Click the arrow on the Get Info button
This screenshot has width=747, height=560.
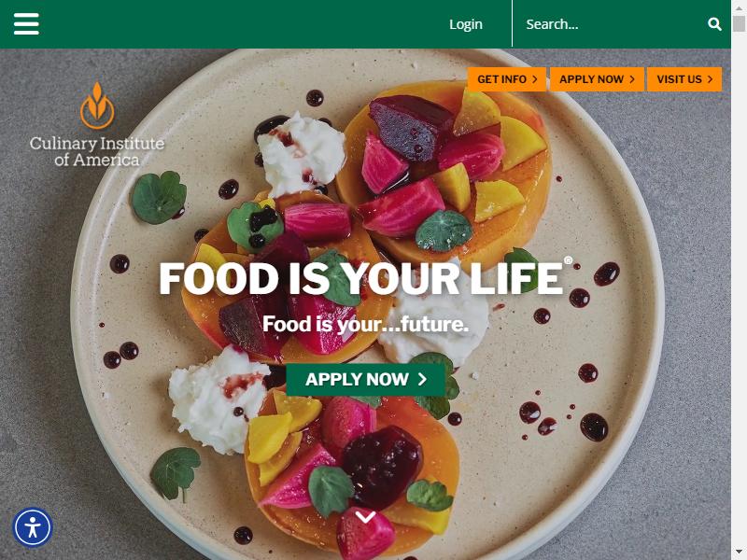(x=534, y=79)
